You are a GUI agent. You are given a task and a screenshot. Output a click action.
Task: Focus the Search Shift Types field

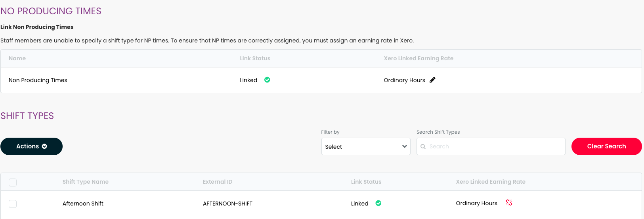click(491, 146)
